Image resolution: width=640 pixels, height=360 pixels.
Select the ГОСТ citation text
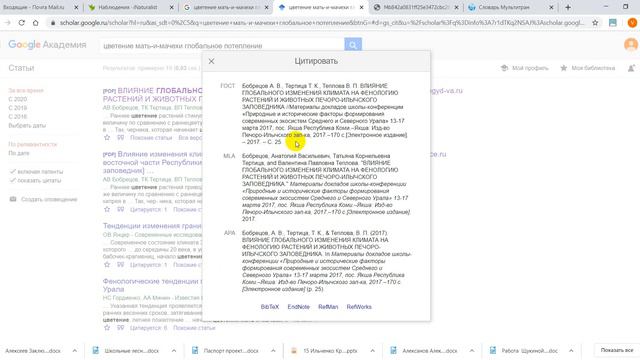pos(324,114)
